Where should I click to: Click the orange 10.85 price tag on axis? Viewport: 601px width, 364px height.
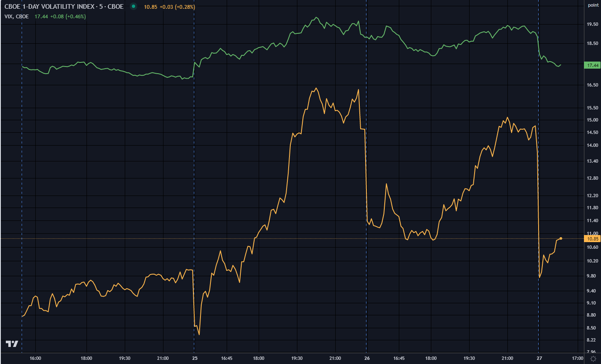(x=593, y=239)
